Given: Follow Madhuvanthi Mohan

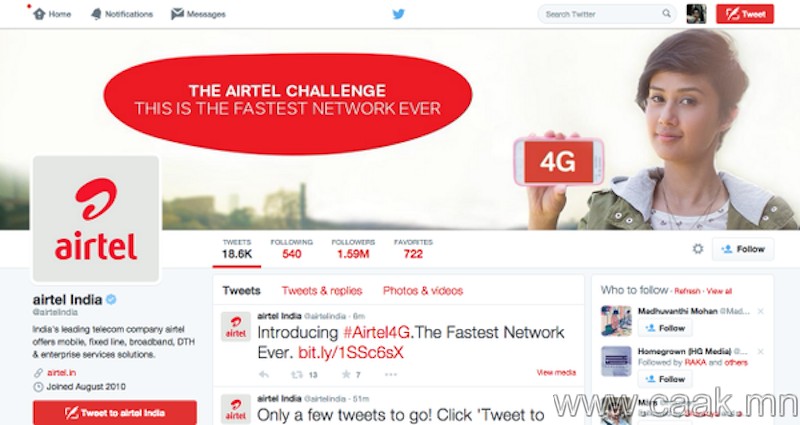Looking at the screenshot, I should point(665,328).
